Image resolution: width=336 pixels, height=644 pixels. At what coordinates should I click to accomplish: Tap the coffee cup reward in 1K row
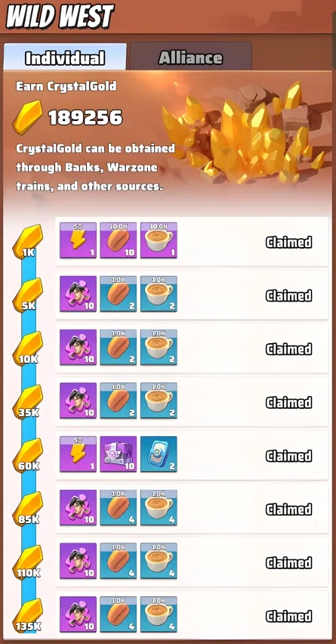pyautogui.click(x=159, y=240)
